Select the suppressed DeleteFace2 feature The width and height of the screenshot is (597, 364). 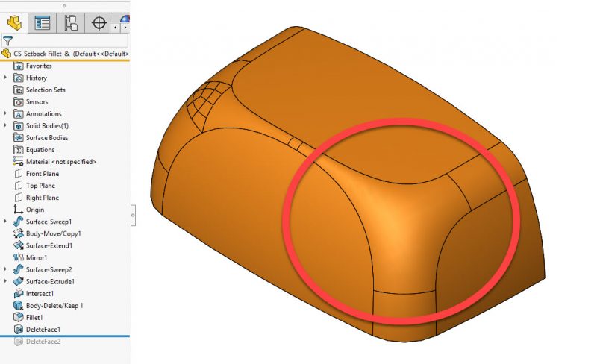(43, 341)
